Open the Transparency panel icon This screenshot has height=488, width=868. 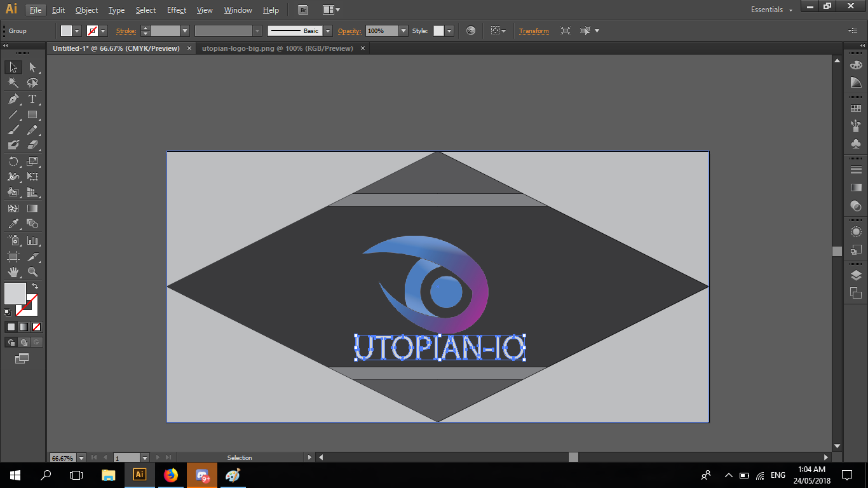coord(856,205)
